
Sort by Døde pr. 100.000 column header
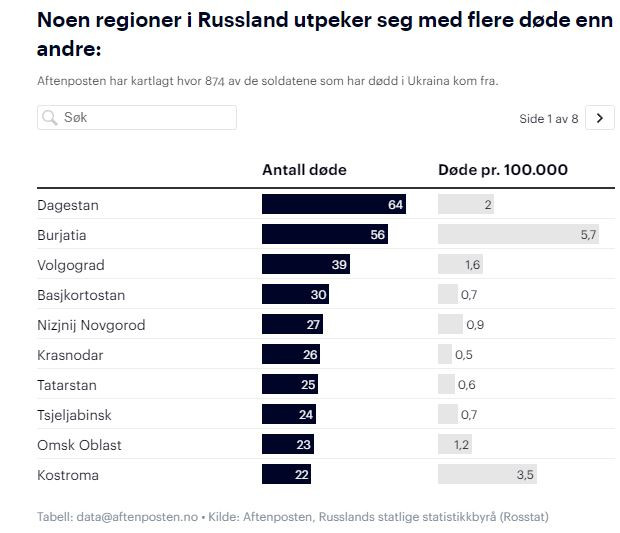(x=503, y=170)
